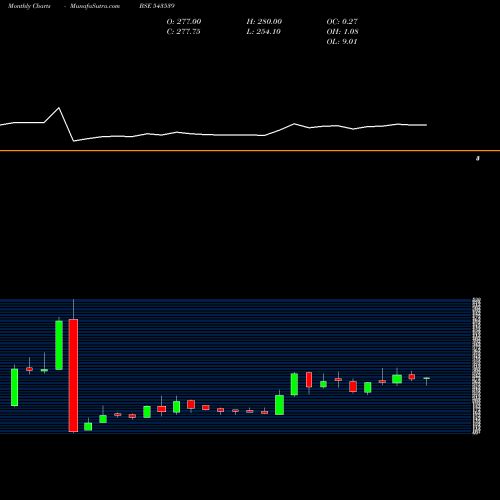Screen dimensions: 500x500
Task: Click the first green candlestick on the left
Action: pyautogui.click(x=15, y=387)
